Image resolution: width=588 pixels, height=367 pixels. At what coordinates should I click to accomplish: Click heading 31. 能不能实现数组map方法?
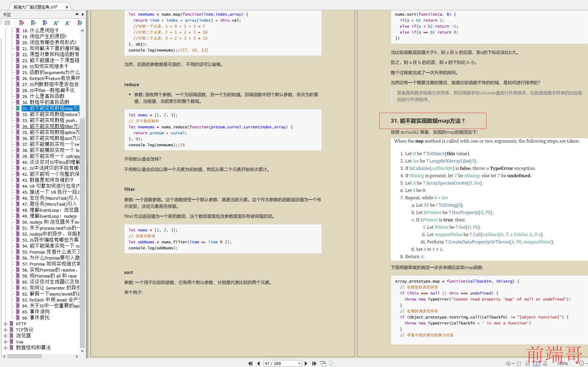point(428,121)
